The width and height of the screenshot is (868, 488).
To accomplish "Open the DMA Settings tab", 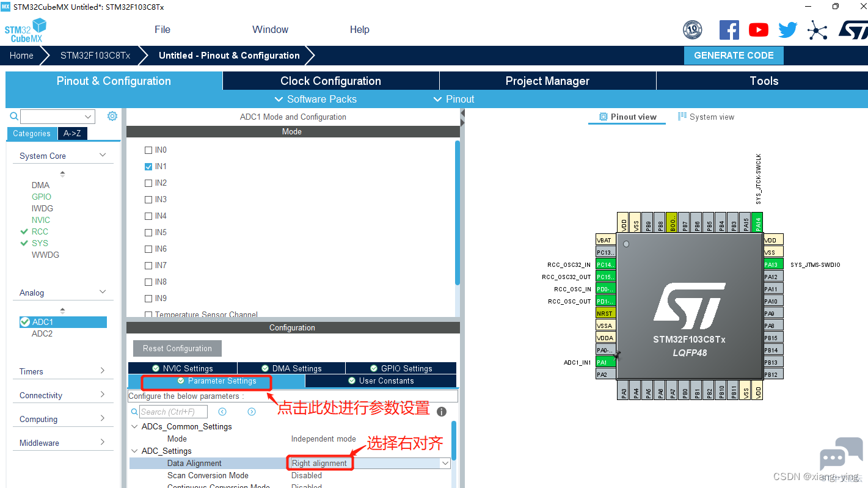I will (x=291, y=368).
